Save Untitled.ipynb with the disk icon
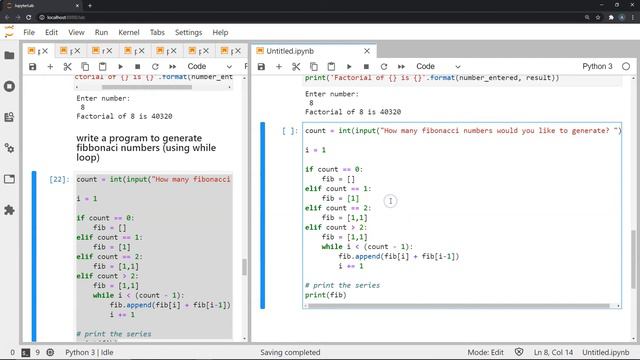 (261, 67)
